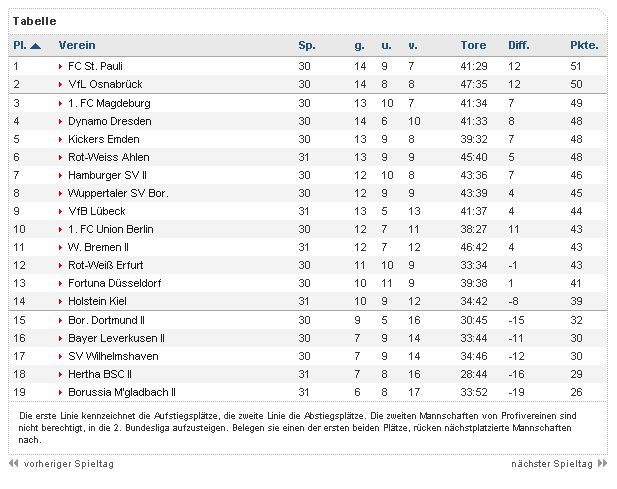Sort table by Diff. column header
This screenshot has height=489, width=617.
pyautogui.click(x=519, y=45)
